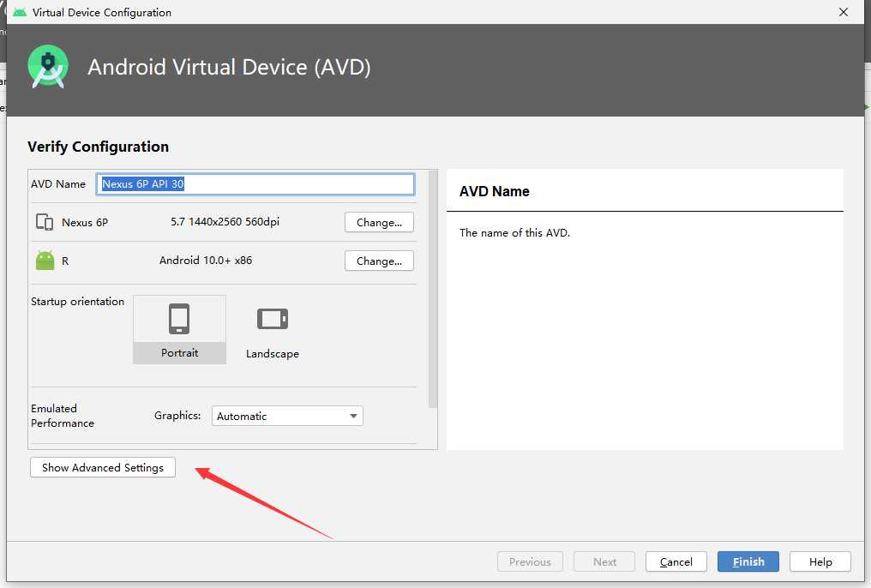The image size is (871, 588).
Task: Click the green Android system image icon
Action: [x=45, y=261]
